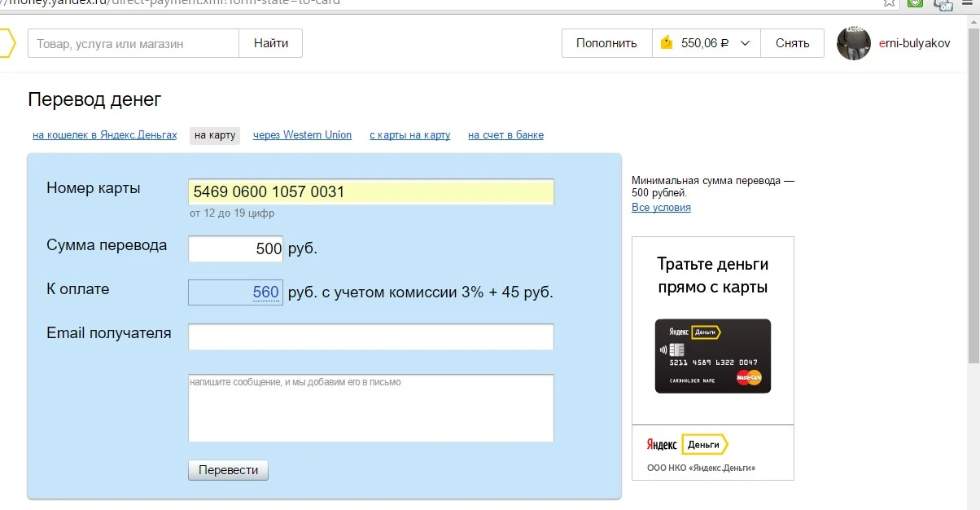980x510 pixels.
Task: Click the 550,06 ₽ balance amount
Action: [x=704, y=43]
